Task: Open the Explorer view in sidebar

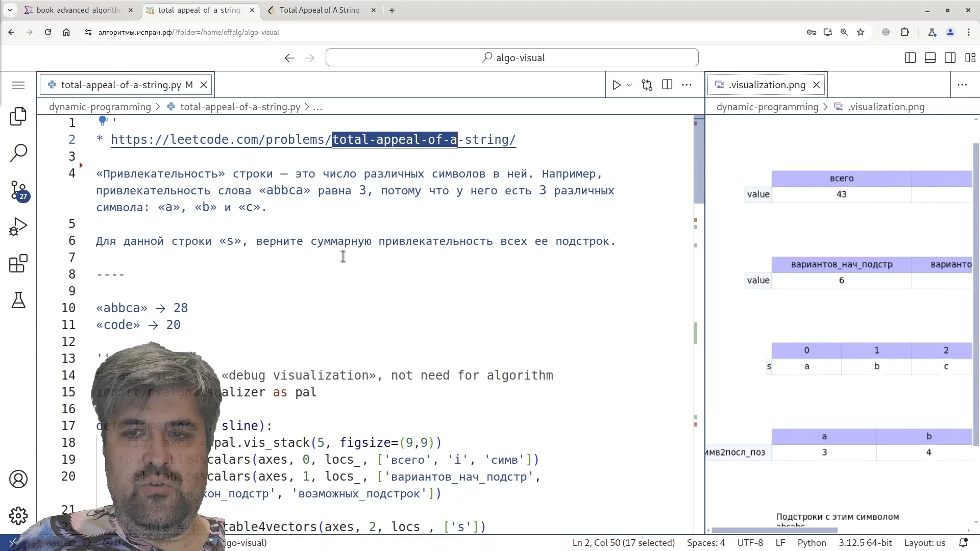Action: pyautogui.click(x=18, y=116)
